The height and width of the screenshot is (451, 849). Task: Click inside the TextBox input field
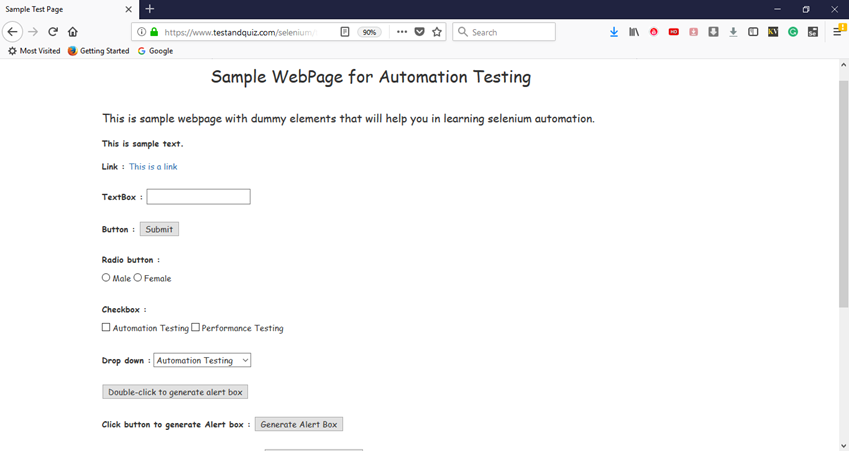[198, 197]
